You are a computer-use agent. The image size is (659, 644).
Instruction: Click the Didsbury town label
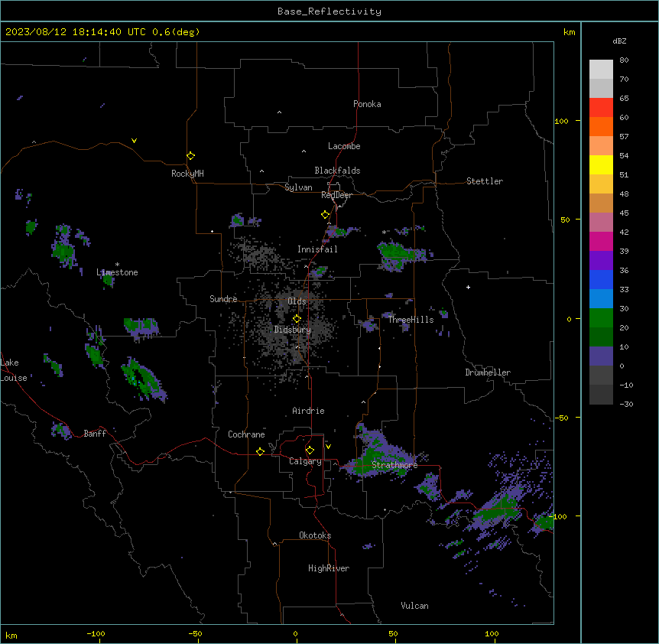[293, 330]
